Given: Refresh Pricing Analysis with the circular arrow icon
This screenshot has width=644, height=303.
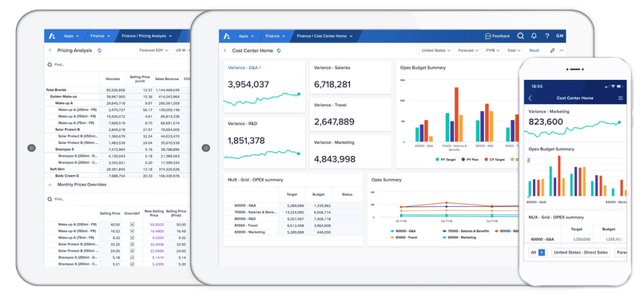Looking at the screenshot, I should [x=99, y=50].
